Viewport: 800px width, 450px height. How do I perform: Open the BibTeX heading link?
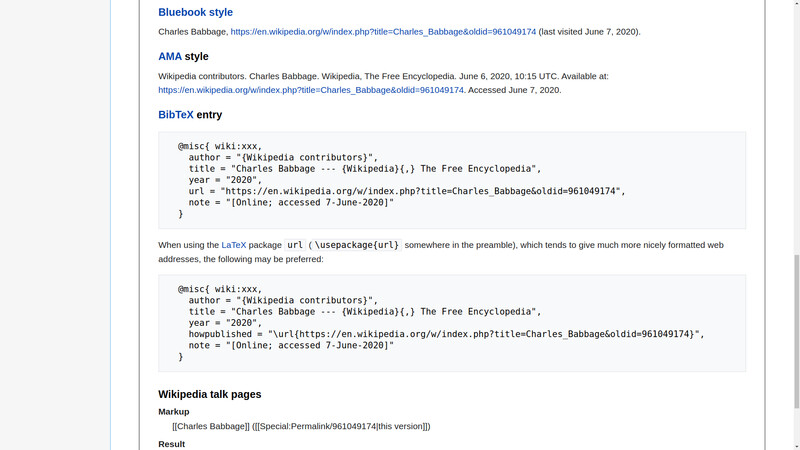[x=175, y=115]
